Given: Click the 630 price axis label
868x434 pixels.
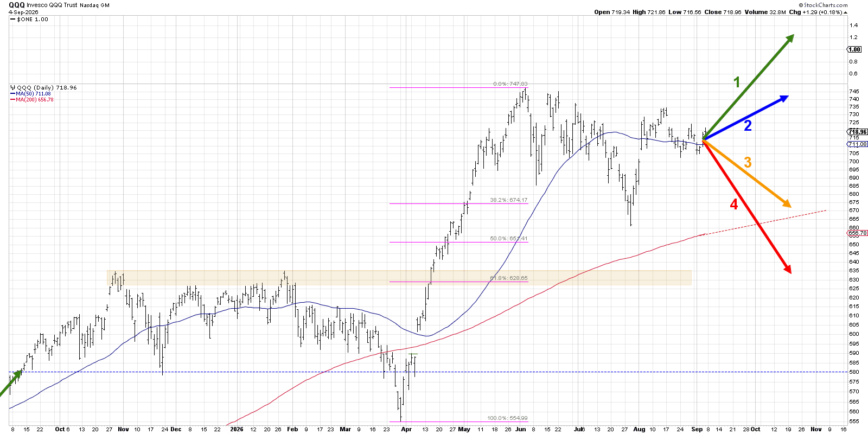Looking at the screenshot, I should (x=854, y=280).
